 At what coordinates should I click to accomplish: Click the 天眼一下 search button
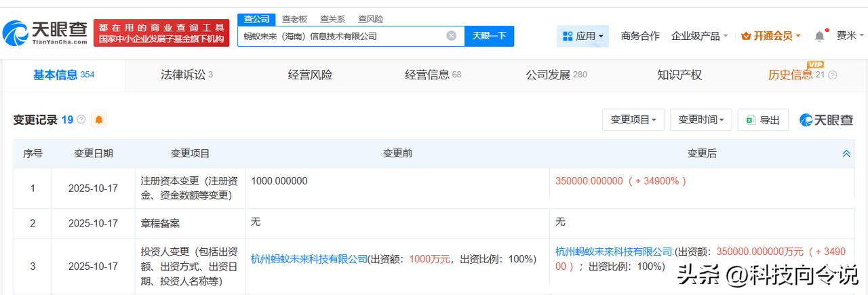click(x=490, y=36)
